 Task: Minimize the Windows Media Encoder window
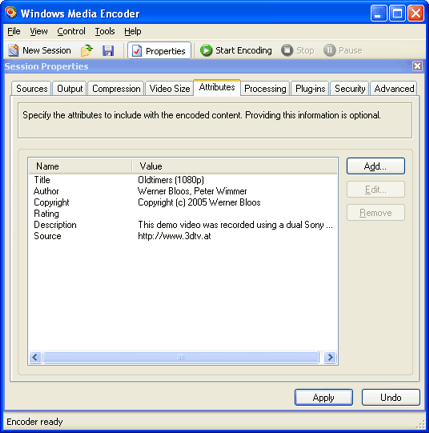[379, 14]
